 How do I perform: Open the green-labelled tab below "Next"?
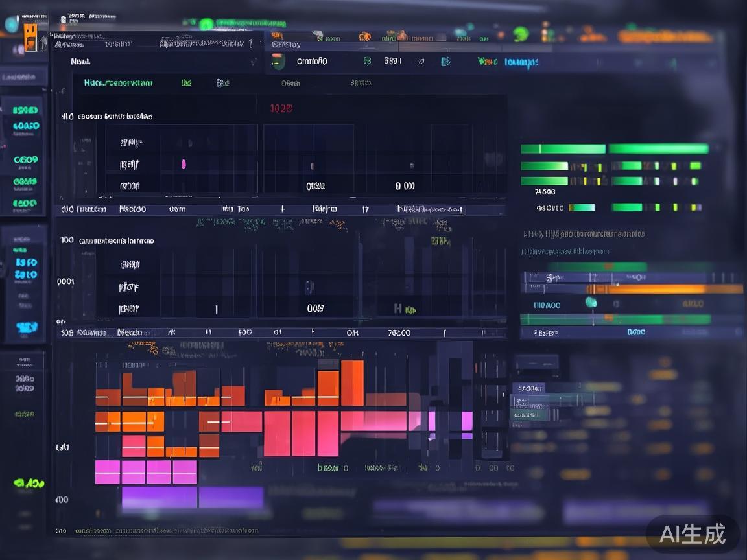coord(119,83)
